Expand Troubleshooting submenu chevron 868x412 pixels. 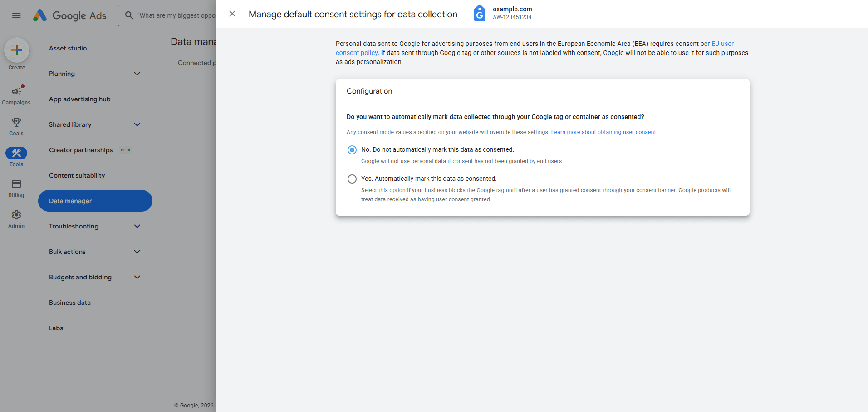coord(137,226)
